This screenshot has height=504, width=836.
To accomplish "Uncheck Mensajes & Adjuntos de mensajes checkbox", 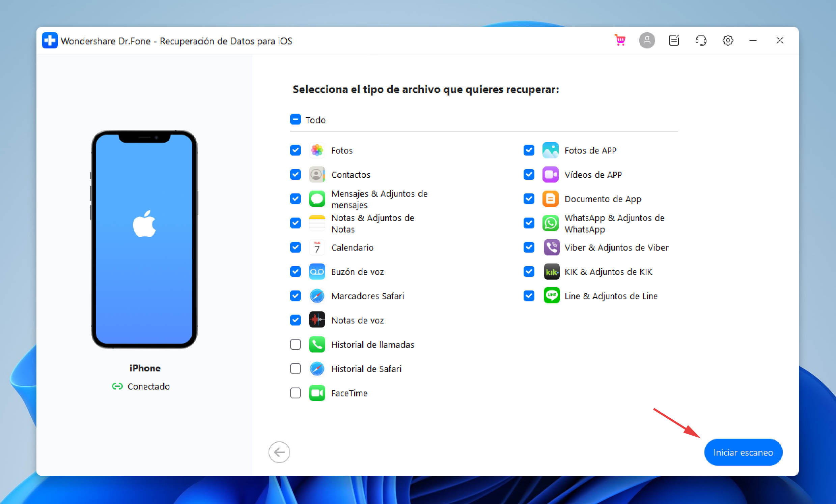I will pyautogui.click(x=296, y=199).
